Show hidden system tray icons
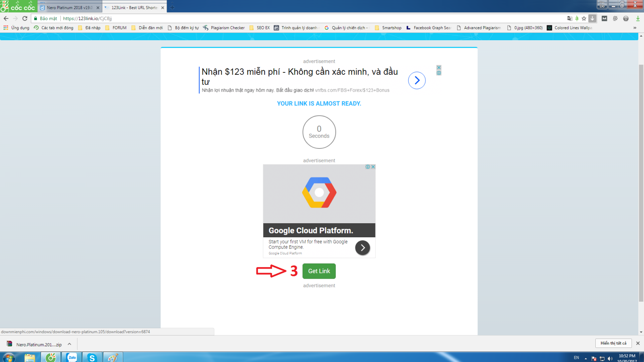This screenshot has height=362, width=644. pos(586,358)
